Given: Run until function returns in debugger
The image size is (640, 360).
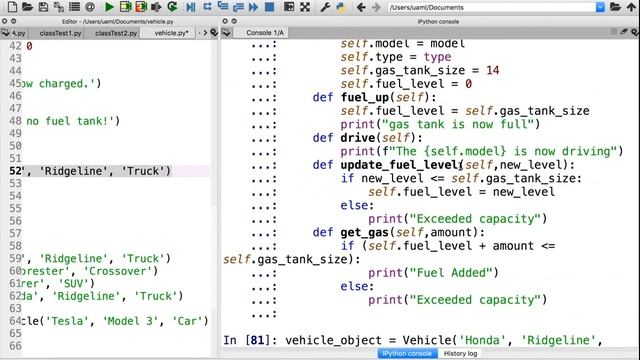Looking at the screenshot, I should 238,7.
